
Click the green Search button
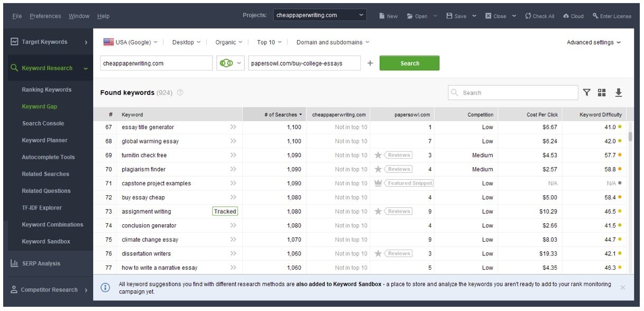(x=409, y=63)
